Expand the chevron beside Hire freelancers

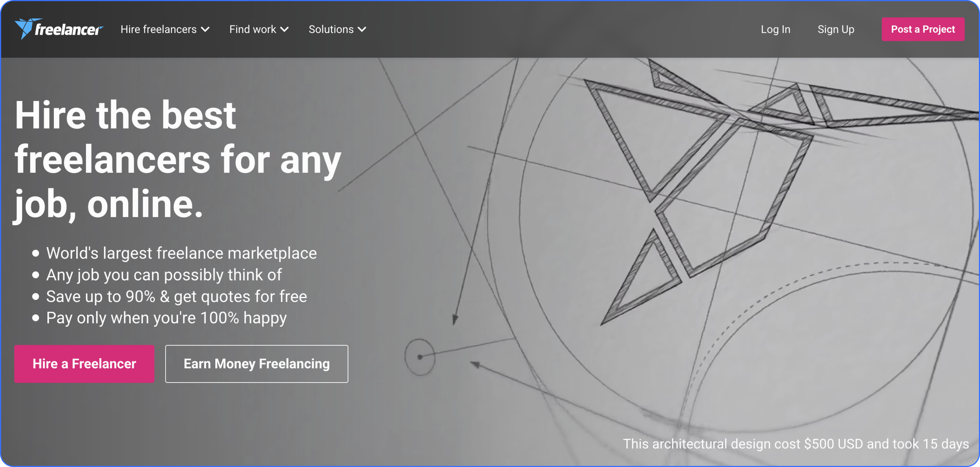pyautogui.click(x=205, y=30)
